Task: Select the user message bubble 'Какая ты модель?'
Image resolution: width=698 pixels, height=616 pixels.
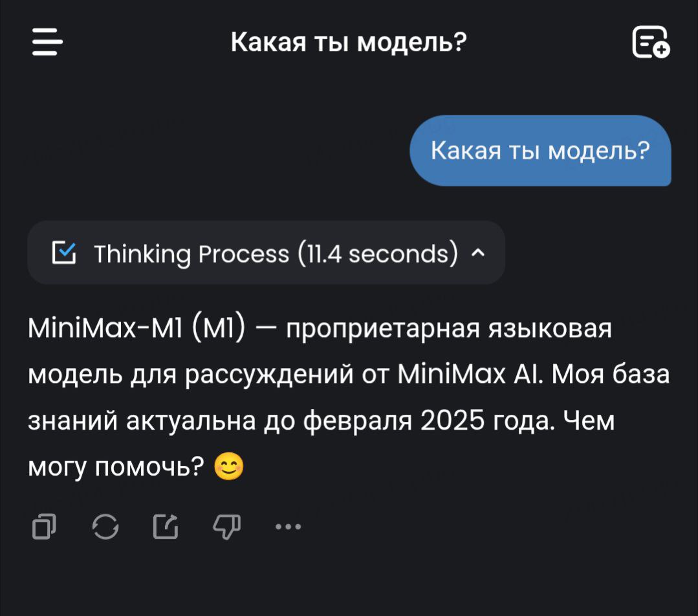Action: pos(541,150)
